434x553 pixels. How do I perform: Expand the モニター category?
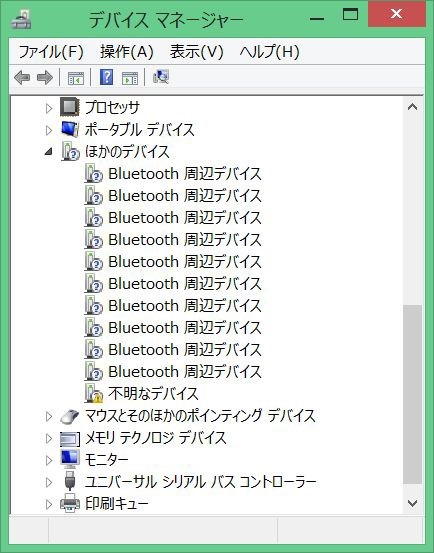(49, 460)
